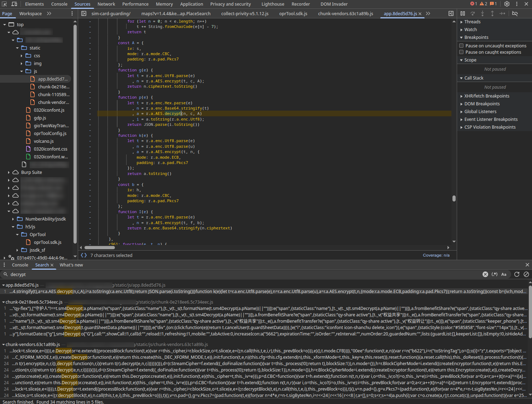Click the pause script execution button

(x=463, y=13)
